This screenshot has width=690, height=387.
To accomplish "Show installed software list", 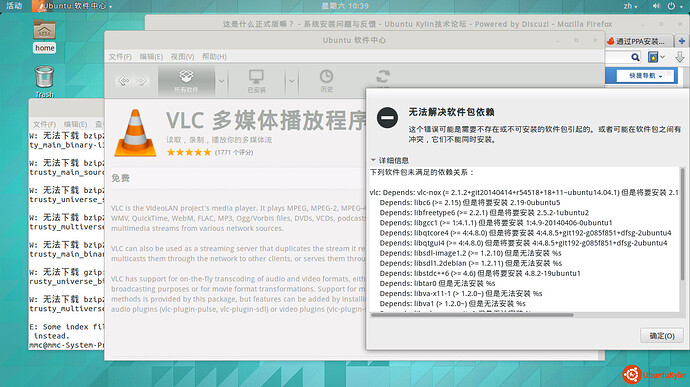I will click(x=256, y=81).
